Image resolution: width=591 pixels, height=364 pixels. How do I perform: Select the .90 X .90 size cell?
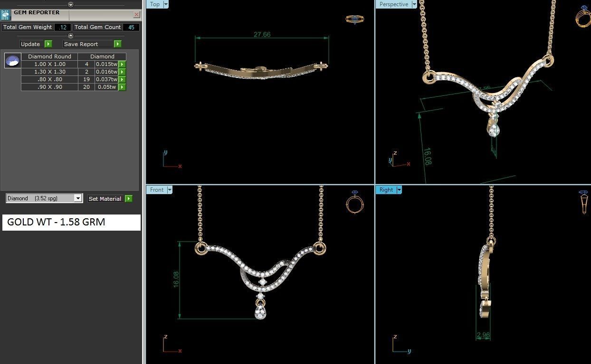click(50, 87)
